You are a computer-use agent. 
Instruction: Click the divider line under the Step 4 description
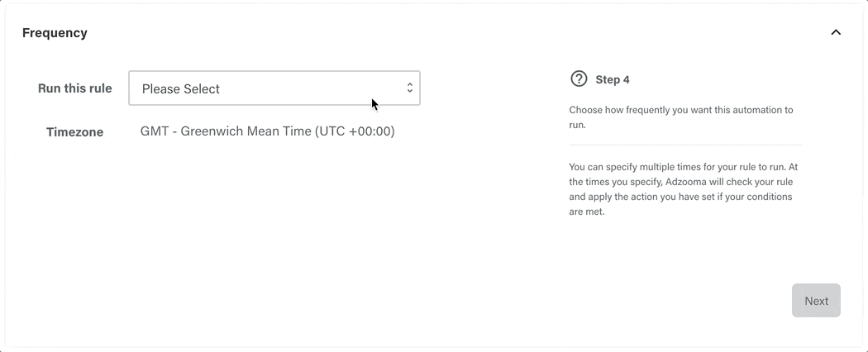[686, 145]
